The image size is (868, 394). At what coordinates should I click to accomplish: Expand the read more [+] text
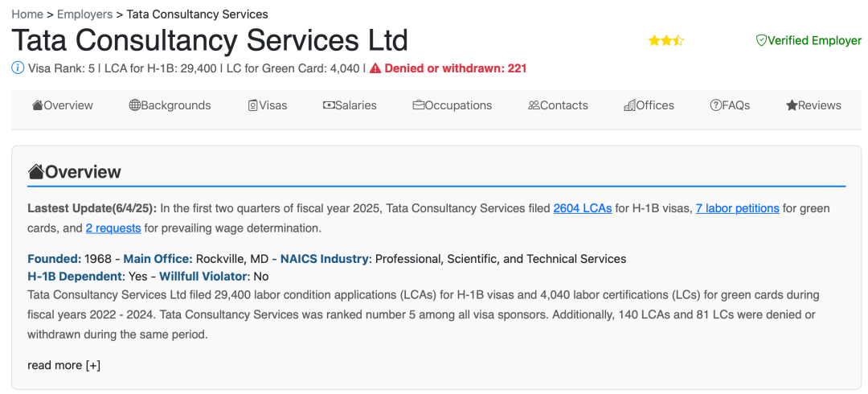[63, 365]
